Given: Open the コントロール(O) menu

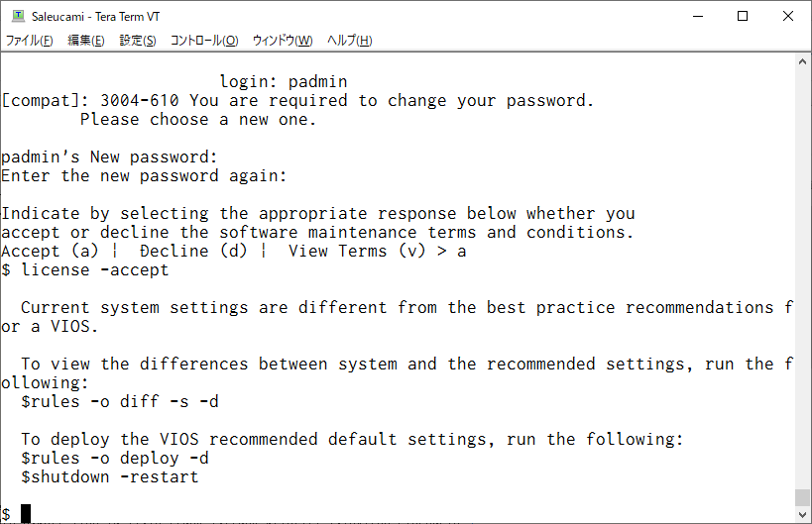Looking at the screenshot, I should 204,41.
